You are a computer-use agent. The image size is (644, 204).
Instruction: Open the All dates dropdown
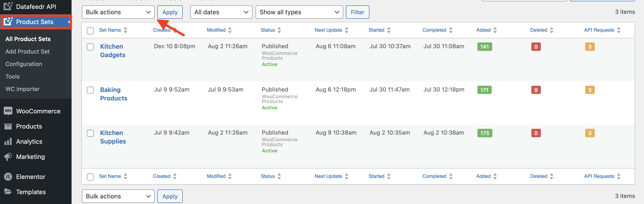point(221,12)
